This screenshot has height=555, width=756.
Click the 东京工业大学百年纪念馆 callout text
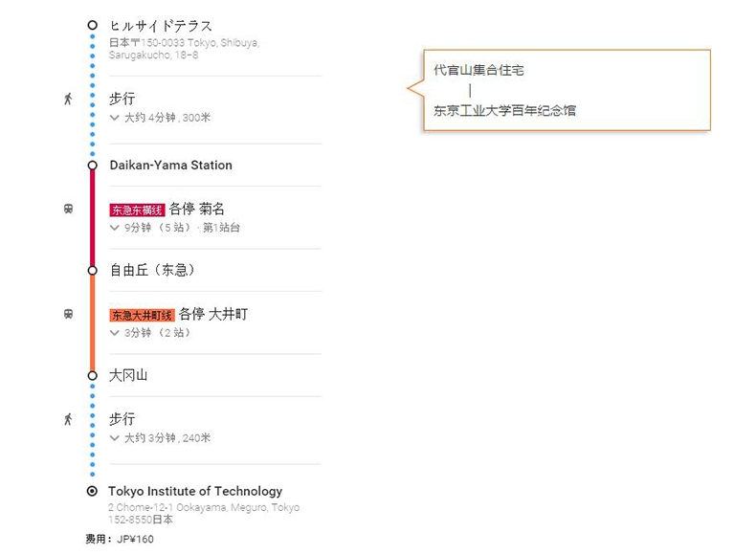[504, 110]
